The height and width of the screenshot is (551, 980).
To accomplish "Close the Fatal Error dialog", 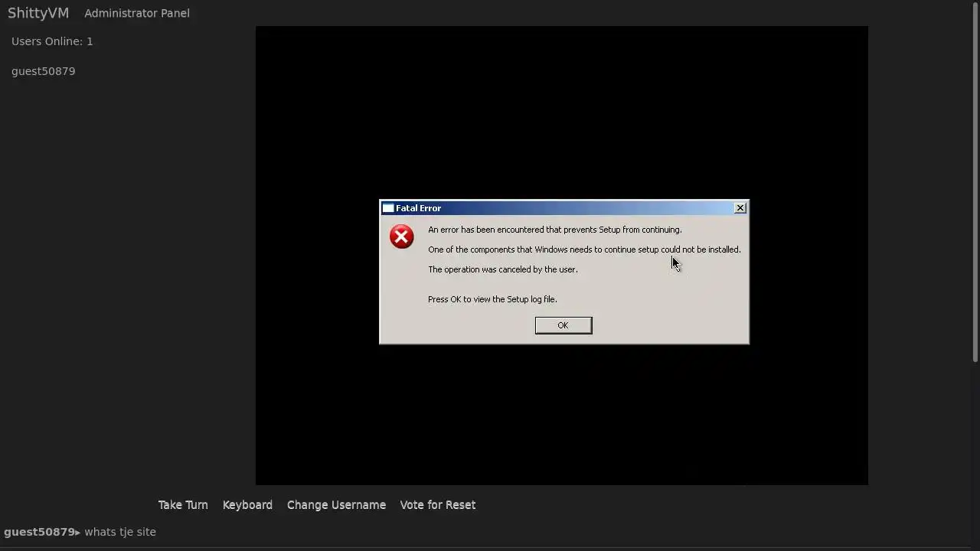I will [x=740, y=208].
